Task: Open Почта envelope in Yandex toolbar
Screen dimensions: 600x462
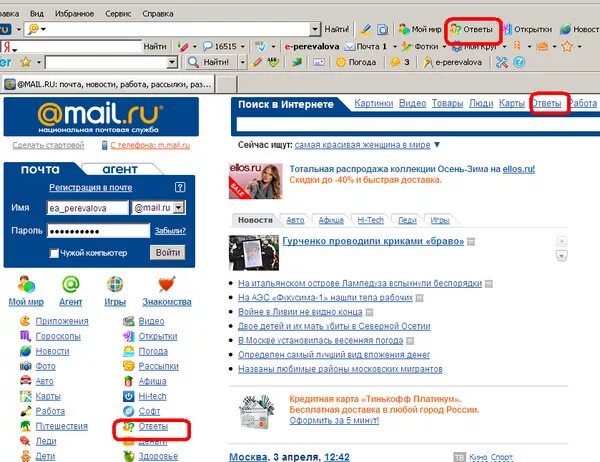Action: (x=349, y=46)
